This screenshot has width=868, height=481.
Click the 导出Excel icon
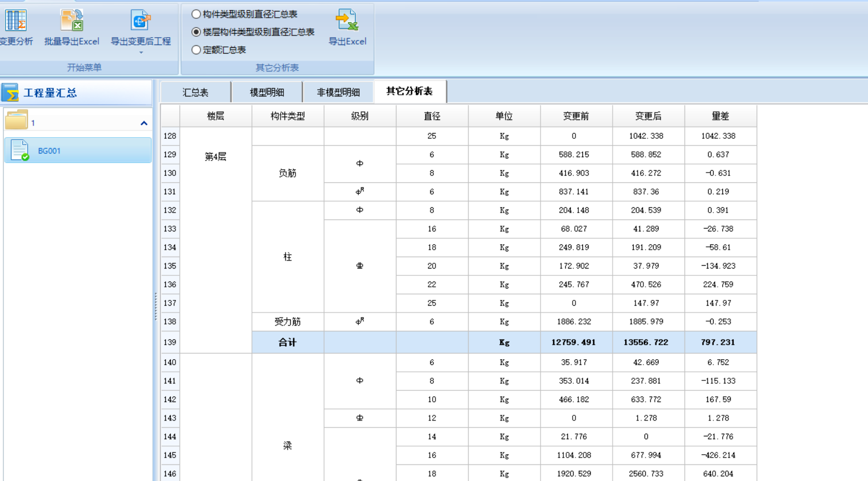[x=347, y=21]
